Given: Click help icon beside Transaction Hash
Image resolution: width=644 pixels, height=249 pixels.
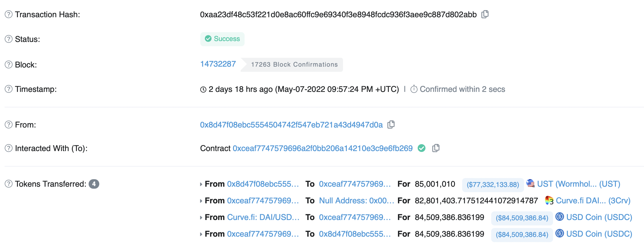Looking at the screenshot, I should (9, 14).
